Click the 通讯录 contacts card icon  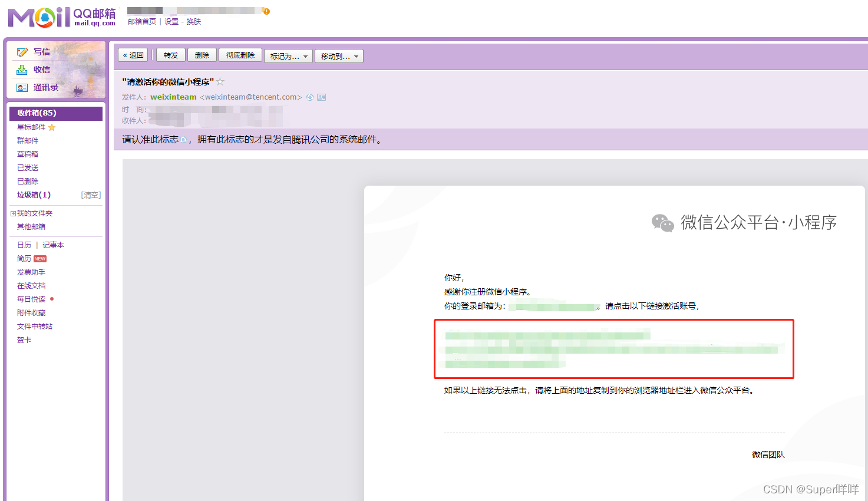pos(22,87)
